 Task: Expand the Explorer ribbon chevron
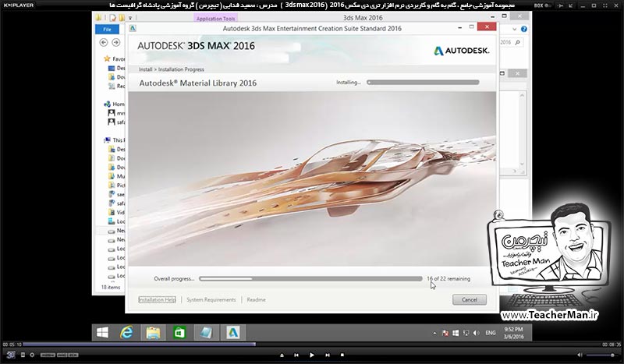click(514, 29)
